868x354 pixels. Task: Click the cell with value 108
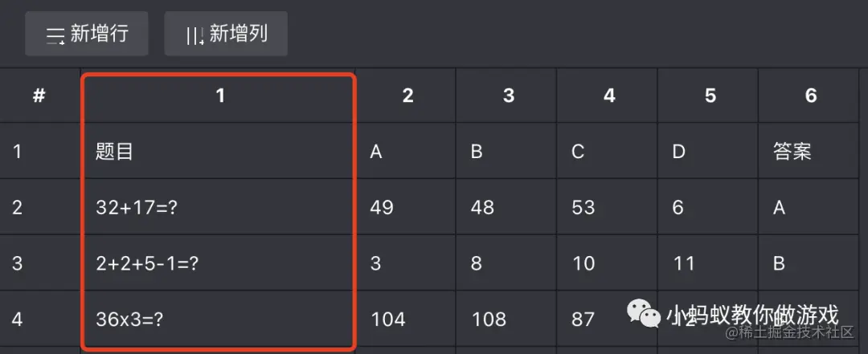(x=506, y=319)
